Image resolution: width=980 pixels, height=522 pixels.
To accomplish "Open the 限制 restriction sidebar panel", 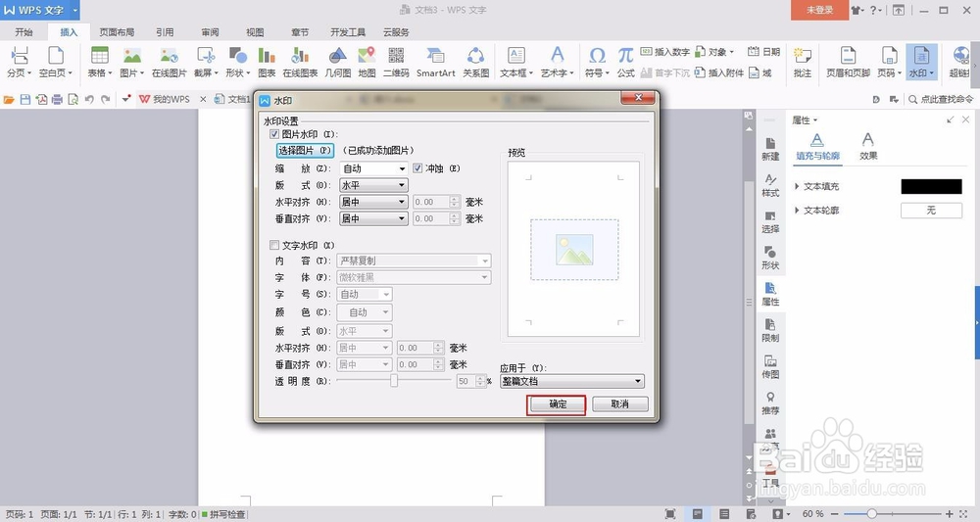I will click(x=770, y=331).
